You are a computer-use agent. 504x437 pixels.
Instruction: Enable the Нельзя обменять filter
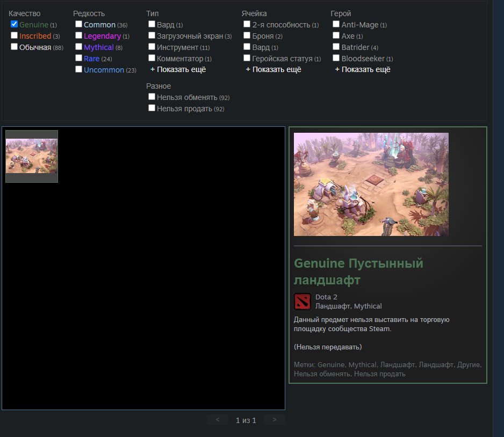point(152,96)
